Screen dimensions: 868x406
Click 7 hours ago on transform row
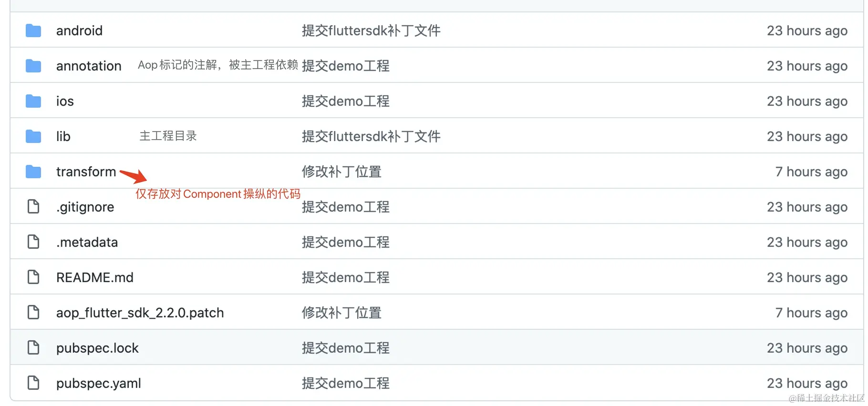(811, 172)
